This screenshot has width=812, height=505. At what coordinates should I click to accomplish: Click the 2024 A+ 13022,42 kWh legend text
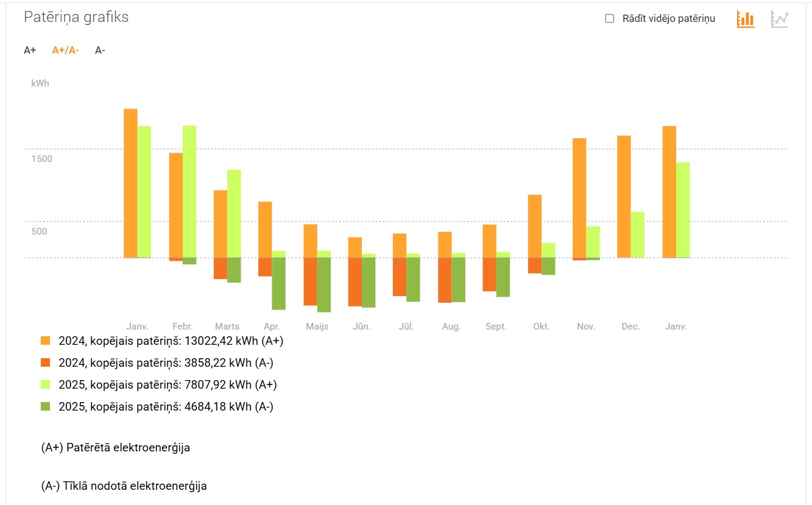pyautogui.click(x=171, y=341)
